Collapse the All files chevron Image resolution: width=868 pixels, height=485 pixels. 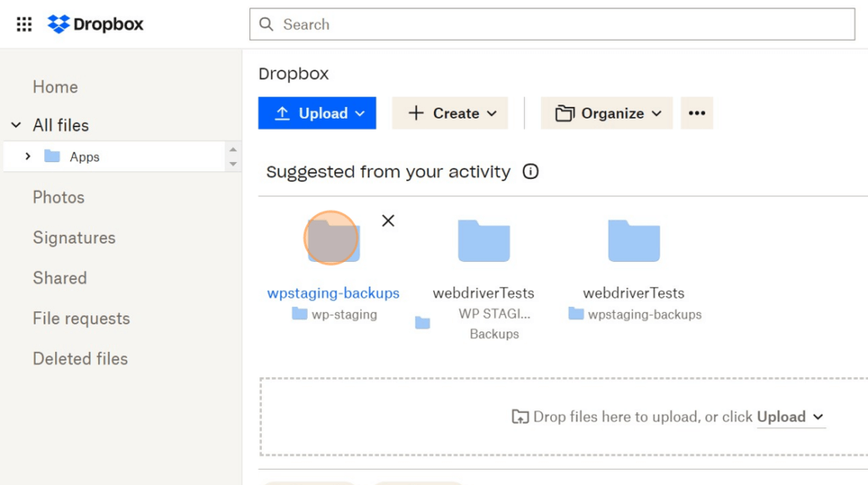click(x=16, y=125)
